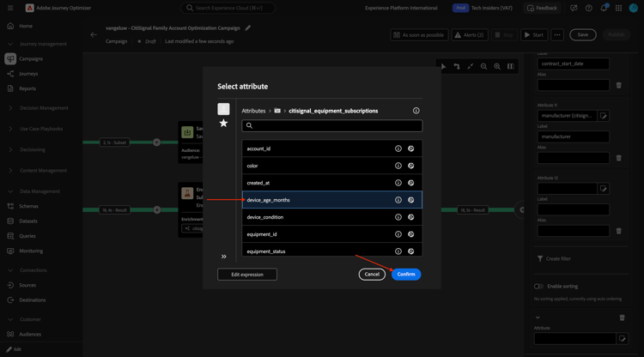Image resolution: width=644 pixels, height=357 pixels.
Task: Zoom out on the canvas
Action: tap(483, 66)
